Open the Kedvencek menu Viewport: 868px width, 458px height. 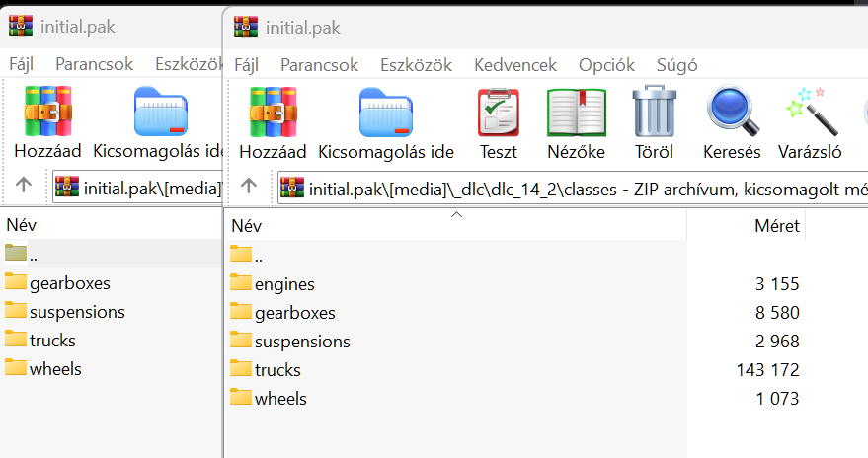tap(515, 65)
